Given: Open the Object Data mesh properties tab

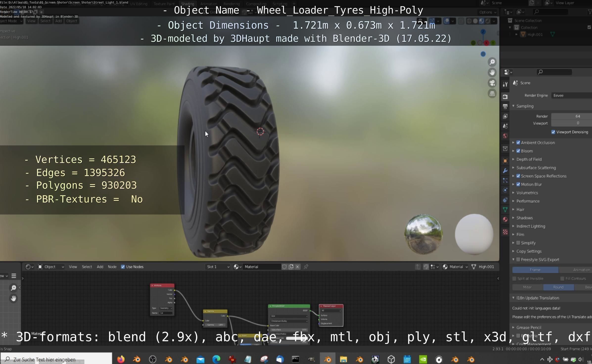Looking at the screenshot, I should click(505, 210).
